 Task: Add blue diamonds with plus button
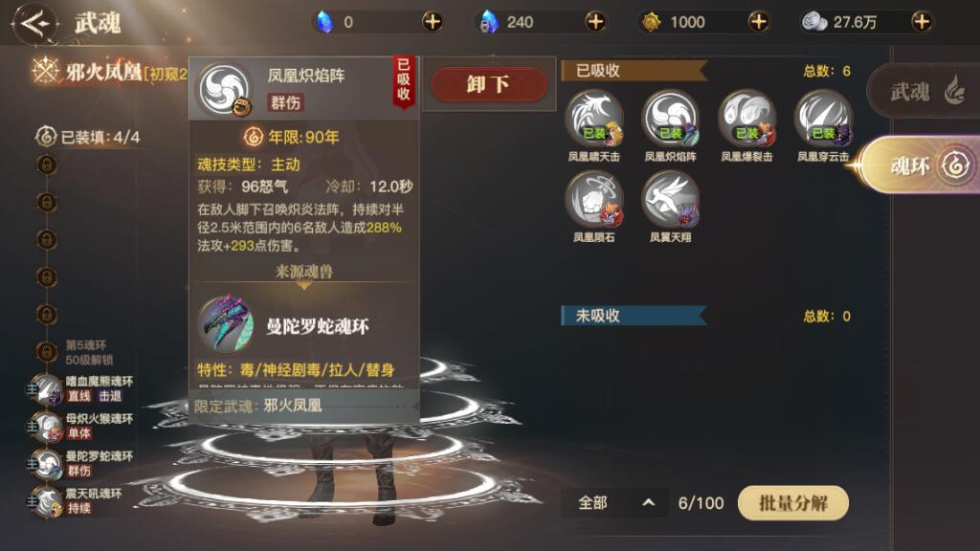point(433,22)
